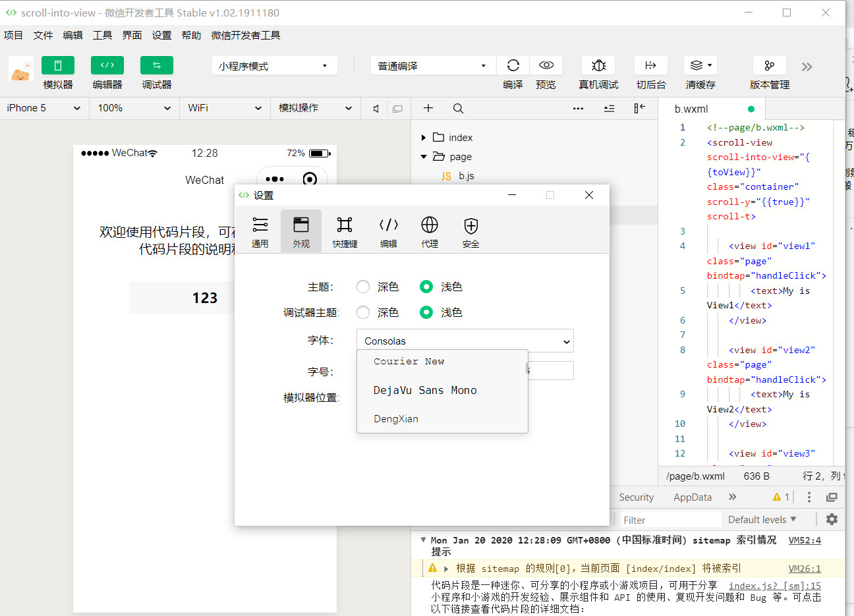Open the WiFi network dropdown
This screenshot has height=616, width=854.
[225, 108]
